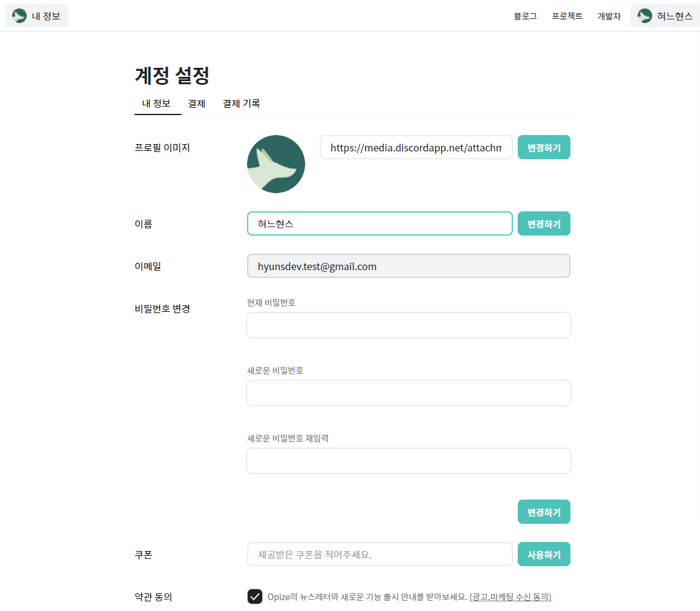The height and width of the screenshot is (611, 700).
Task: Click the 이메일 label
Action: (x=148, y=266)
